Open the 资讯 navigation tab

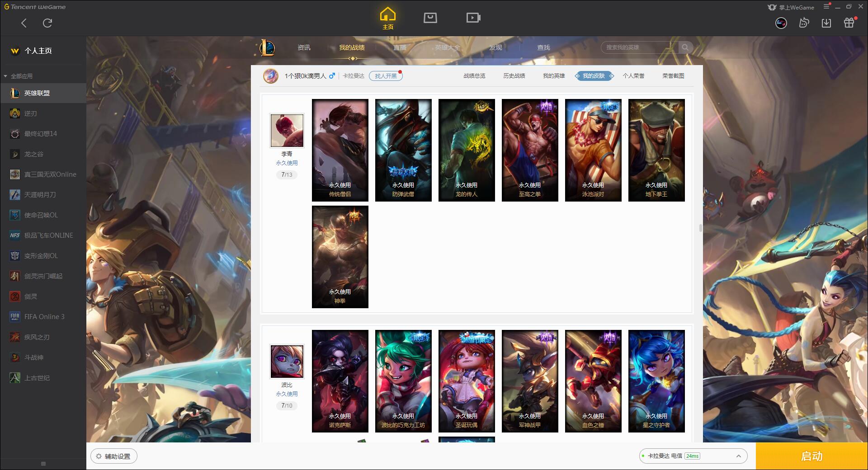pyautogui.click(x=304, y=47)
